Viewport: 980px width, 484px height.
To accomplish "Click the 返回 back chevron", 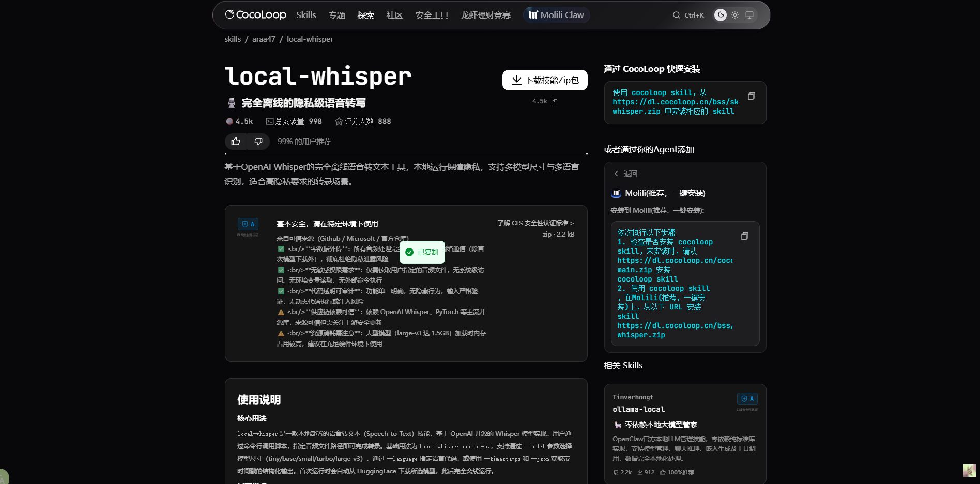I will [617, 174].
